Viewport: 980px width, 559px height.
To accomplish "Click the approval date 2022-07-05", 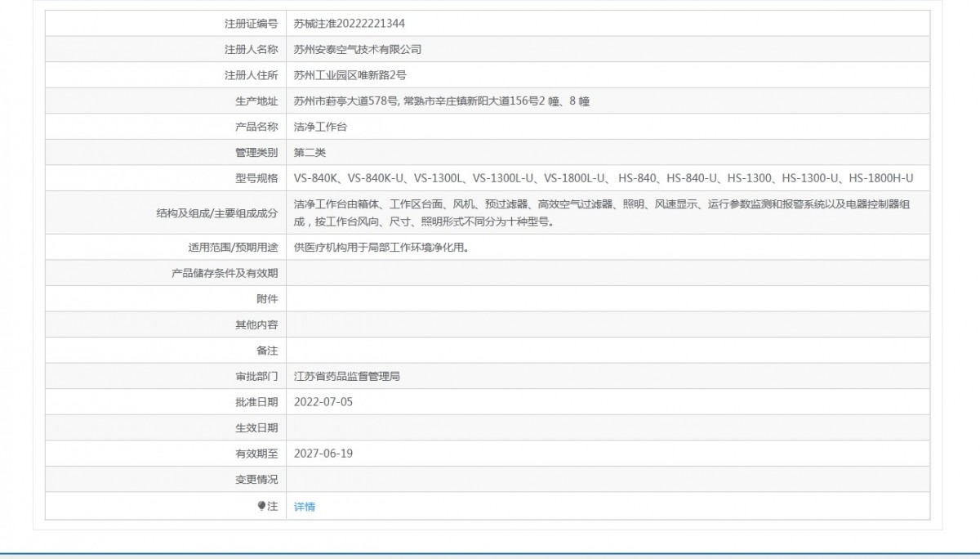I will click(323, 402).
